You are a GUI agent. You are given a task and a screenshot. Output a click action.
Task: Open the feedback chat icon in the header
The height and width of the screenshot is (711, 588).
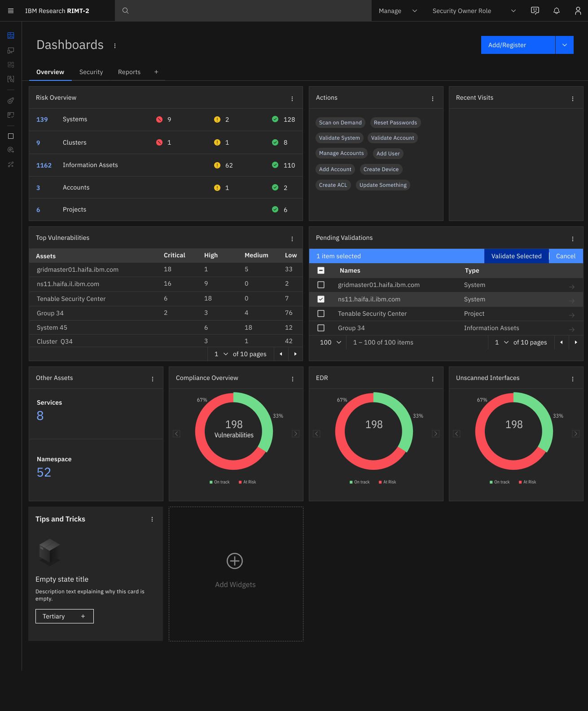coord(535,11)
